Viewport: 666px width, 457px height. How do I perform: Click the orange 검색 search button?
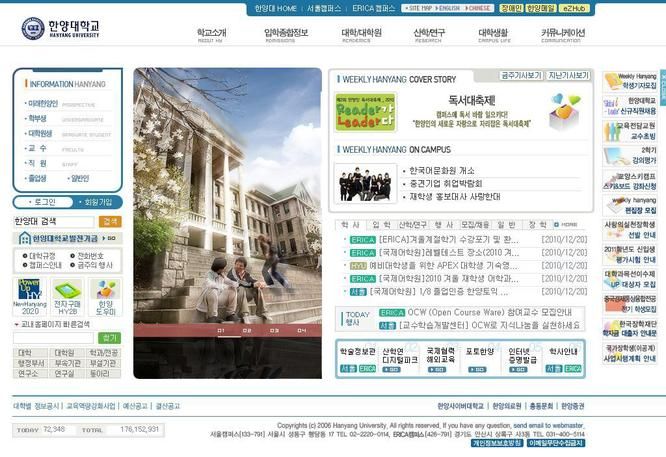(x=110, y=221)
